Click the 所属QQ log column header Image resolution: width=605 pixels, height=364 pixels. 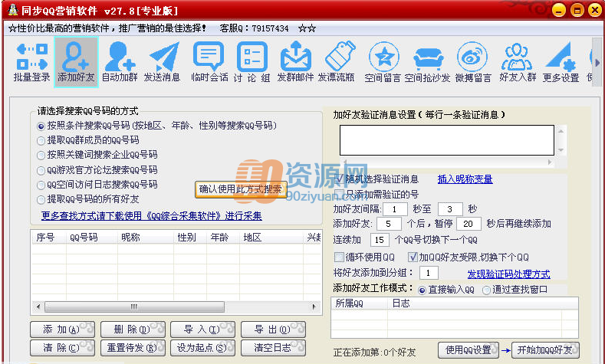[x=359, y=303]
